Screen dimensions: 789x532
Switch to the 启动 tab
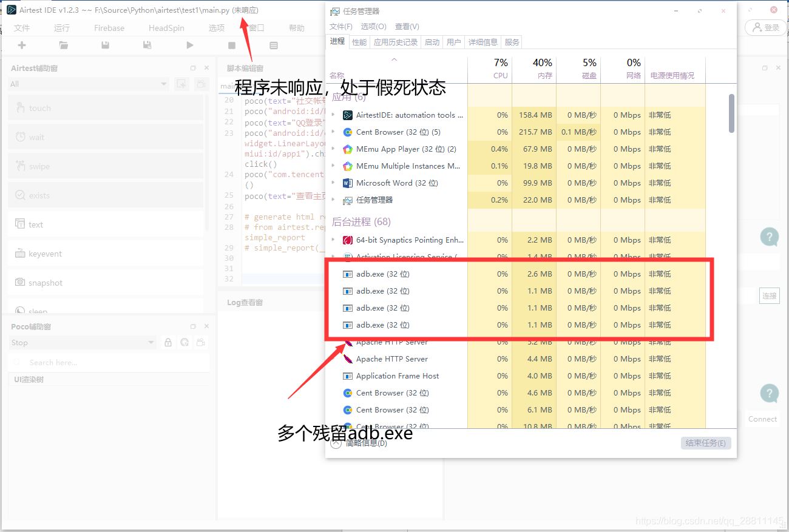click(x=432, y=42)
